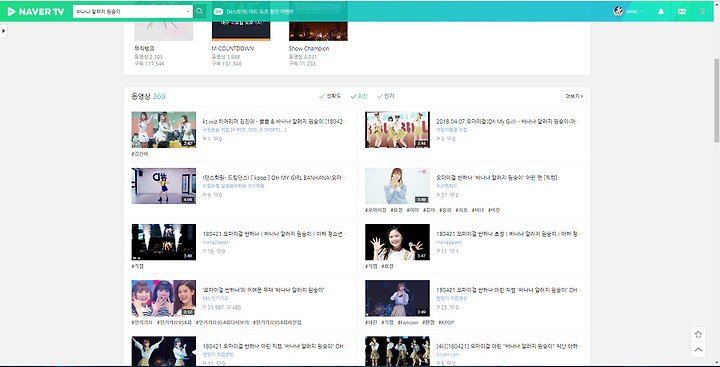
Task: Click the #인기가요 hashtag
Action: pos(142,322)
